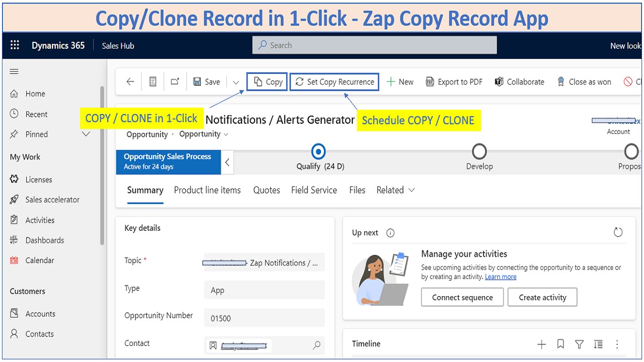
Task: Click the Opportunity Sales Process header
Action: pyautogui.click(x=169, y=162)
